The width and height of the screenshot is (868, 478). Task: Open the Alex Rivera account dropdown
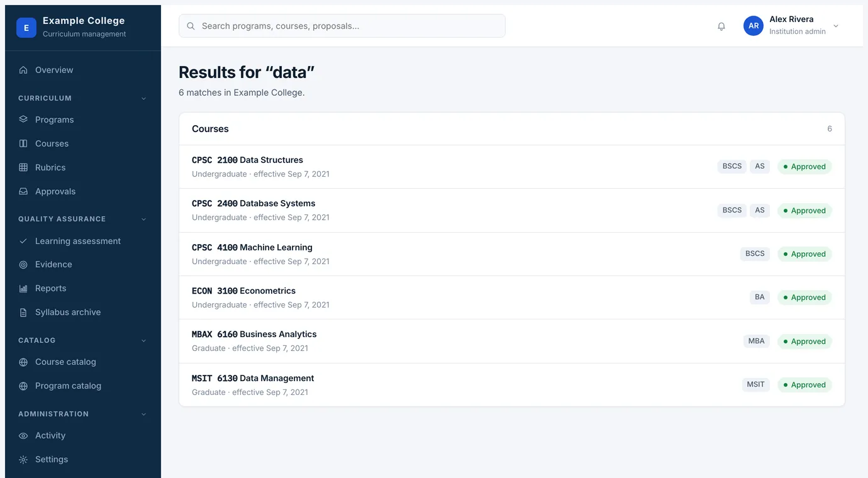pos(791,26)
